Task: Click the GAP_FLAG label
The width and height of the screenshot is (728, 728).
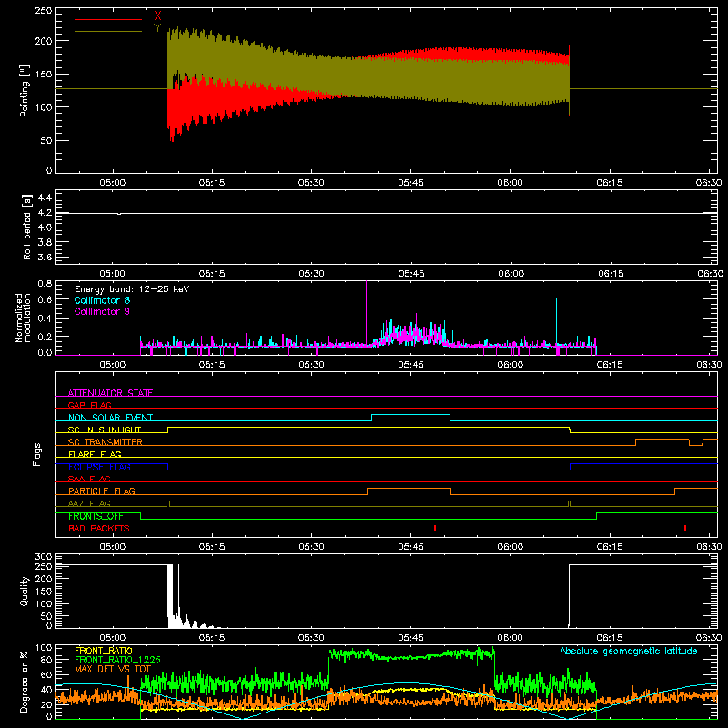Action: pyautogui.click(x=89, y=405)
